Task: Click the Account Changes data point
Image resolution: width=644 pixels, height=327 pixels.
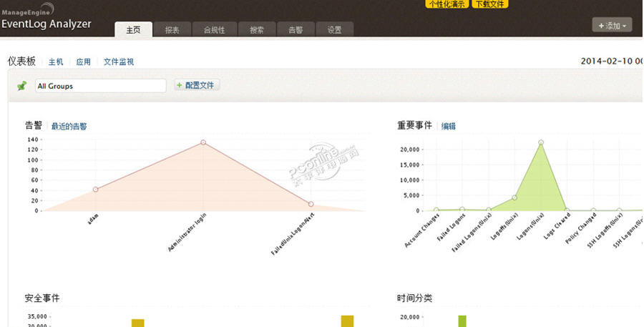Action: (436, 210)
